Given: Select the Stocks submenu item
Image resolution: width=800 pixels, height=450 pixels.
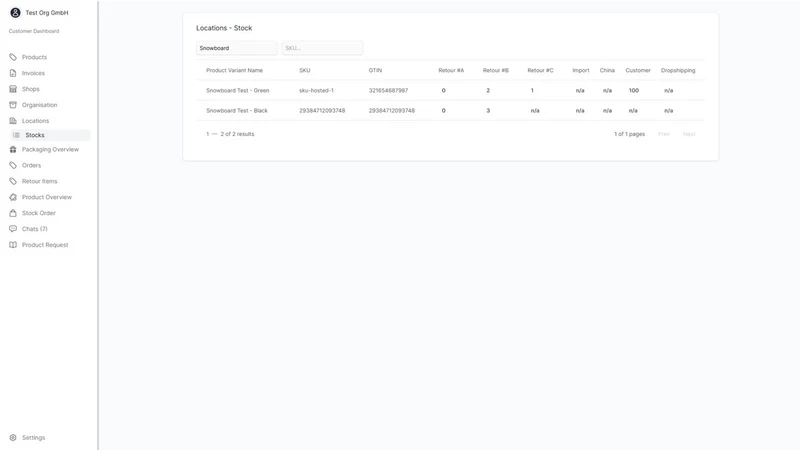Looking at the screenshot, I should coord(50,135).
